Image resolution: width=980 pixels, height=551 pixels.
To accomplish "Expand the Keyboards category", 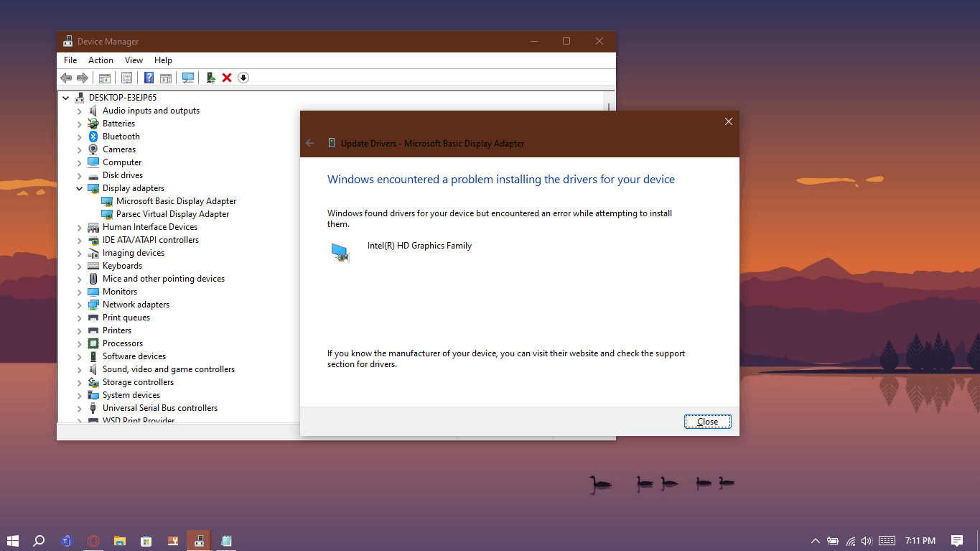I will pos(80,266).
